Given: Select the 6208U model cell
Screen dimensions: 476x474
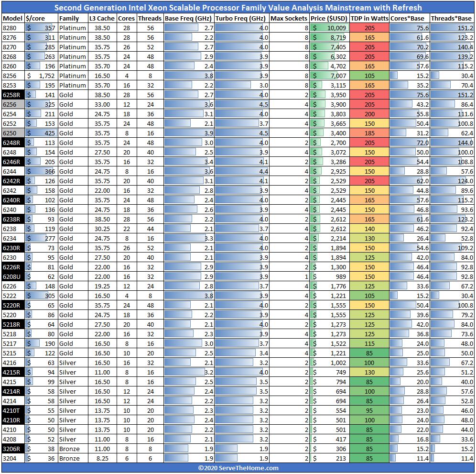Looking at the screenshot, I should tap(13, 277).
